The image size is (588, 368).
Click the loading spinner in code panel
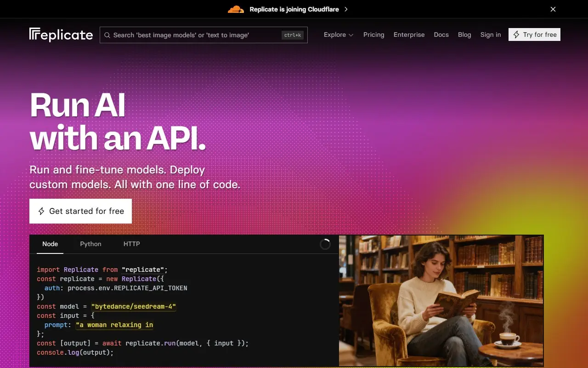pyautogui.click(x=325, y=244)
